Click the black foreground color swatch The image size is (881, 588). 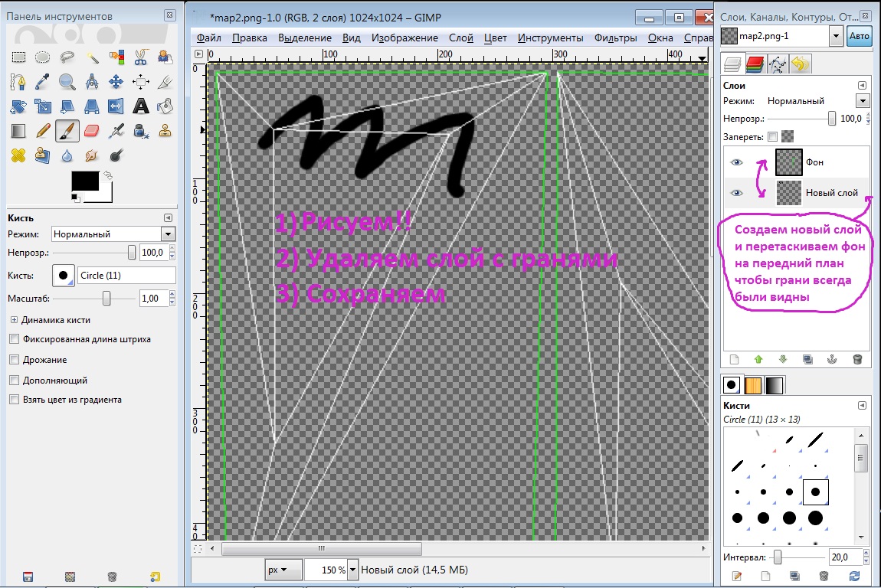point(84,182)
